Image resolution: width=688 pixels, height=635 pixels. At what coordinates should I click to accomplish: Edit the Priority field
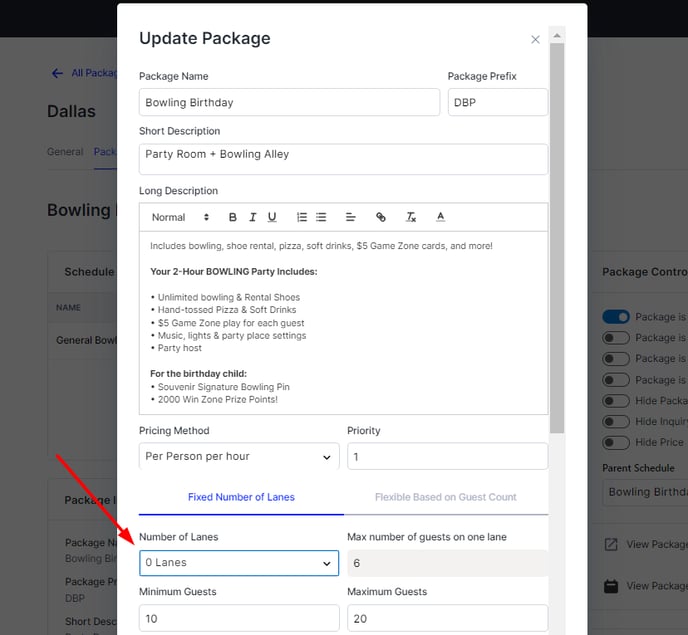(x=448, y=456)
